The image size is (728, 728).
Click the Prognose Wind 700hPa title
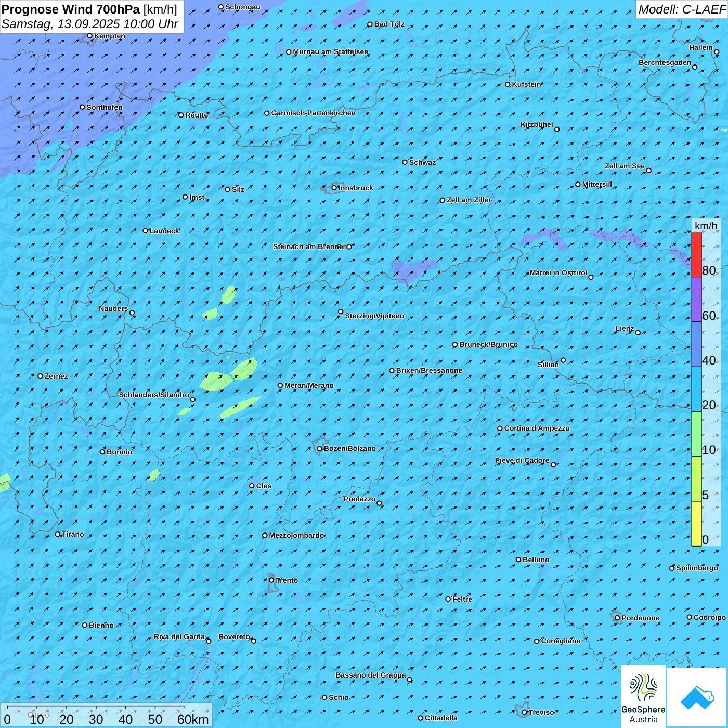[89, 9]
